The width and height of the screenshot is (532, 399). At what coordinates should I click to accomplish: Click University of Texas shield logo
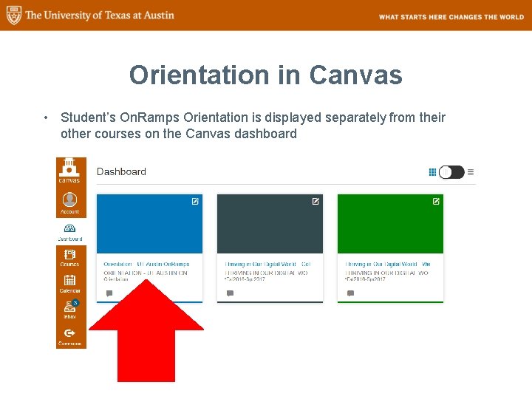14,16
